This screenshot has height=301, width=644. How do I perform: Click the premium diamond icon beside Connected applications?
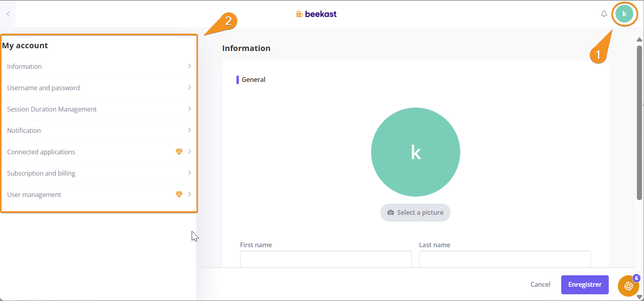179,152
